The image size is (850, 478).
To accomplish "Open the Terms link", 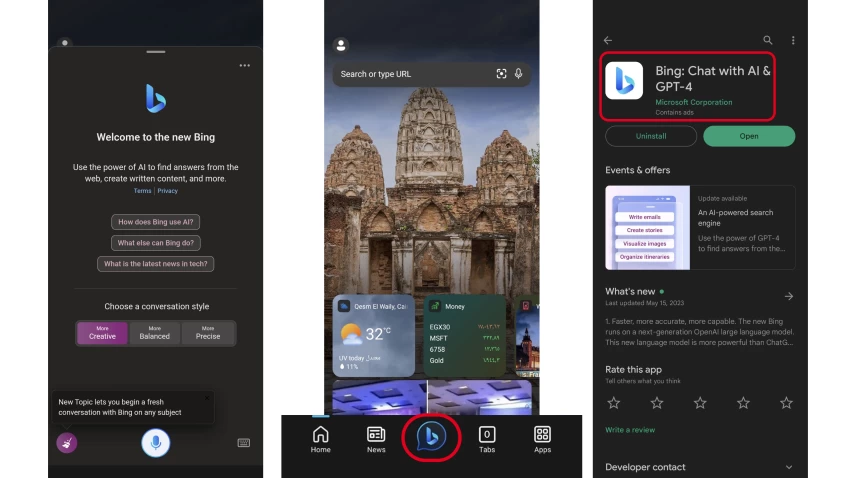I will (143, 191).
